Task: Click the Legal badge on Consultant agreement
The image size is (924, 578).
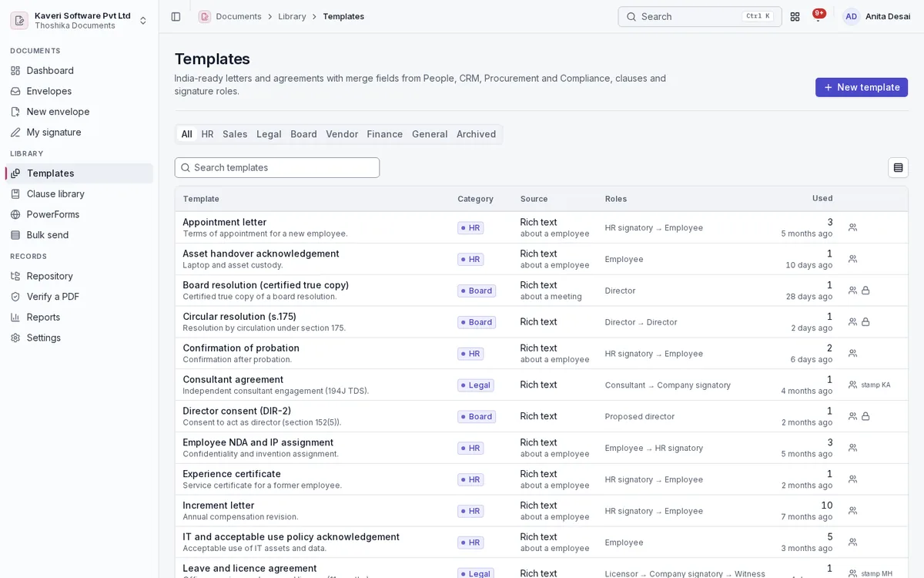Action: 476,385
